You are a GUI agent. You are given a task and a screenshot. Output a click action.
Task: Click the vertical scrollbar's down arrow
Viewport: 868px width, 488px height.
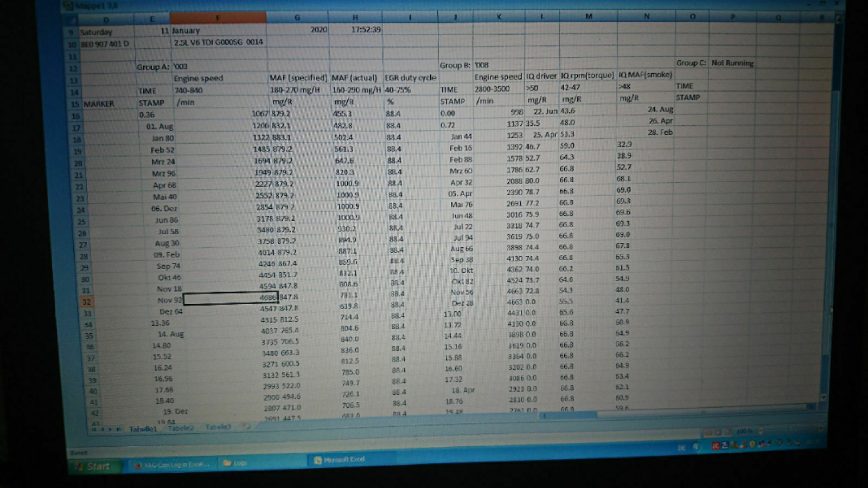tap(825, 397)
